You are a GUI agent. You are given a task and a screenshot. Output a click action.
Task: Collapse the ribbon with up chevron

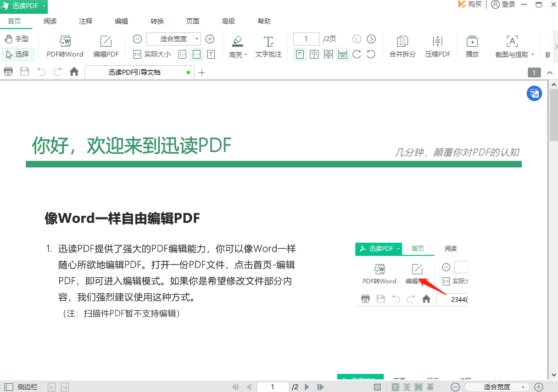(550, 72)
